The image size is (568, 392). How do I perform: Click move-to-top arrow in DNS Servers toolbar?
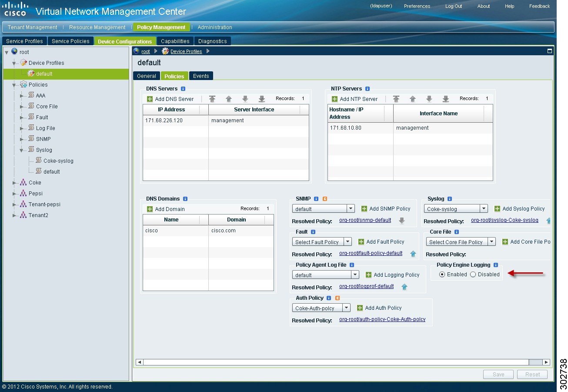pyautogui.click(x=212, y=99)
